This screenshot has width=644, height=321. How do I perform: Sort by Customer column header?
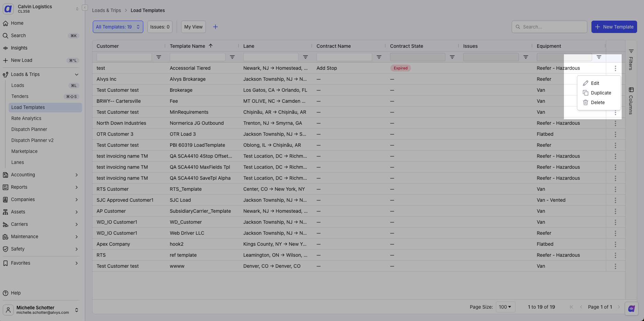(x=108, y=46)
